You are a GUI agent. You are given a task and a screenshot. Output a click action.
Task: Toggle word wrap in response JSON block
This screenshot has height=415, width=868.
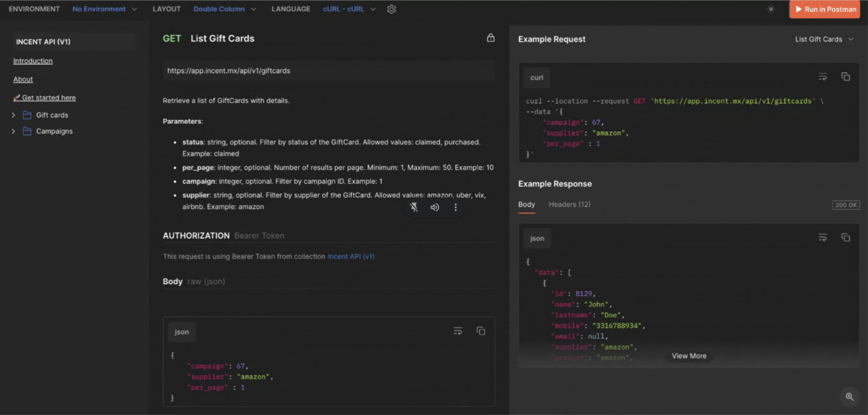823,237
